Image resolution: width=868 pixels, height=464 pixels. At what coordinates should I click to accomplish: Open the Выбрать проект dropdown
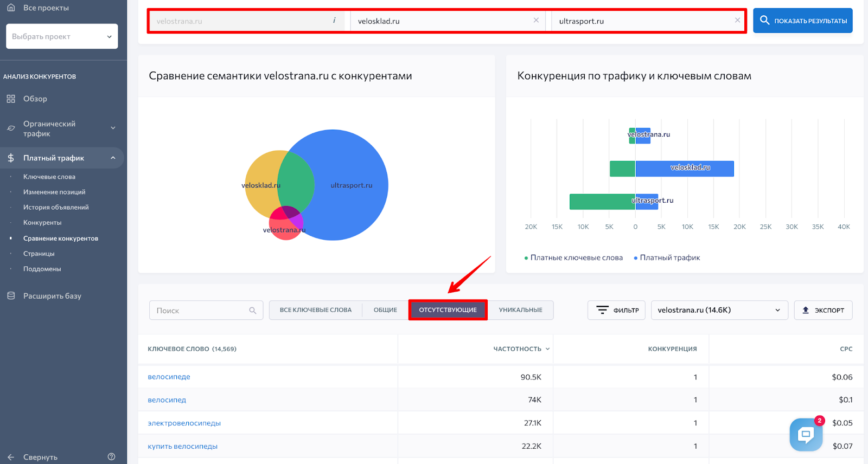click(x=62, y=36)
